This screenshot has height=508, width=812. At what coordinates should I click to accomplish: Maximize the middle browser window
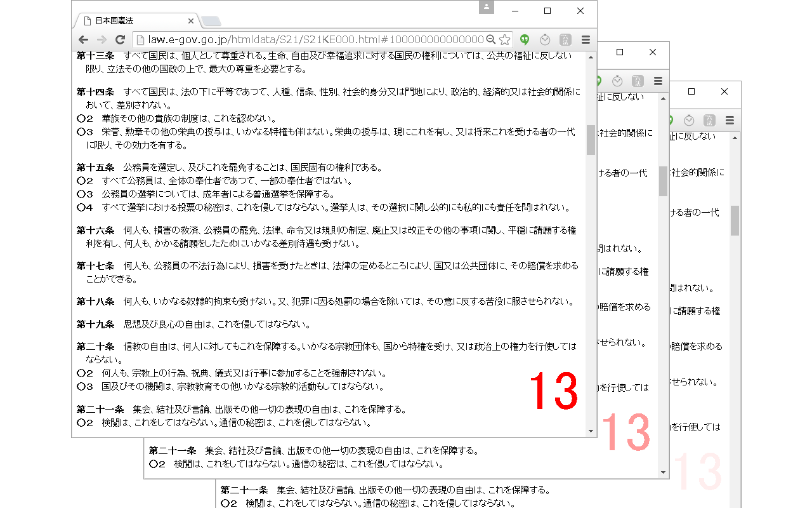(620, 52)
